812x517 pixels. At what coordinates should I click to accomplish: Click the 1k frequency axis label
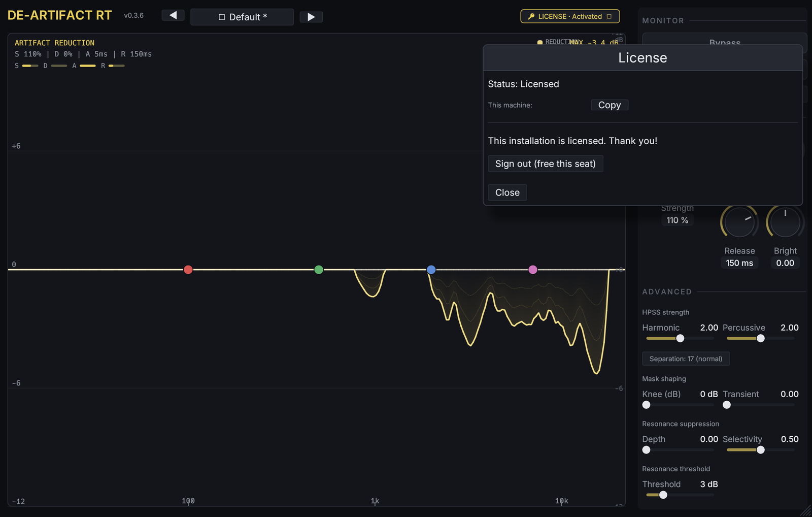tap(375, 501)
